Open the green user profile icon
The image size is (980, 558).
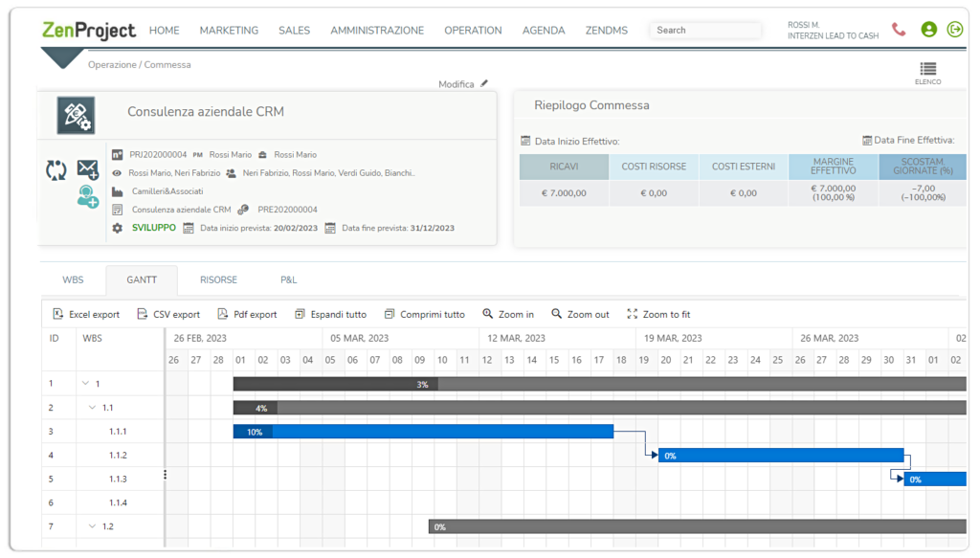[x=928, y=30]
